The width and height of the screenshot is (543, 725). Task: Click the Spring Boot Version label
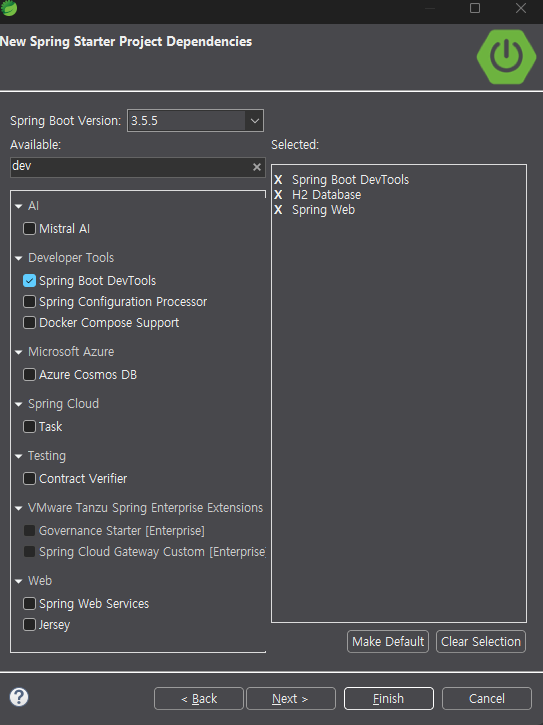65,121
